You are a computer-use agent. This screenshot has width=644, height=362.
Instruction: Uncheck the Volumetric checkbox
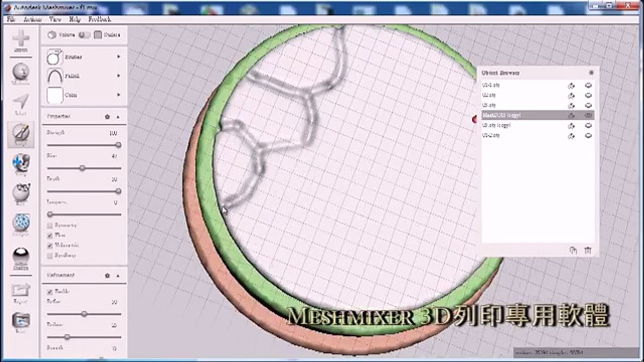pos(50,245)
